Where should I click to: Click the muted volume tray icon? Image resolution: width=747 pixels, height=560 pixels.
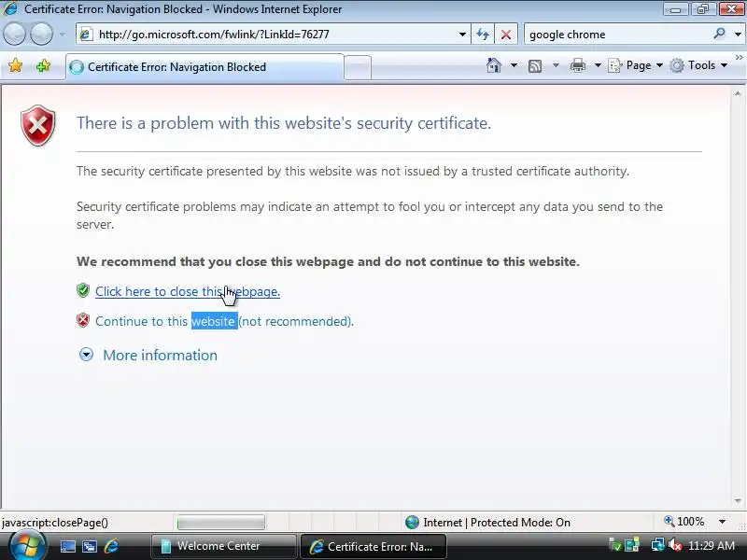tap(674, 545)
